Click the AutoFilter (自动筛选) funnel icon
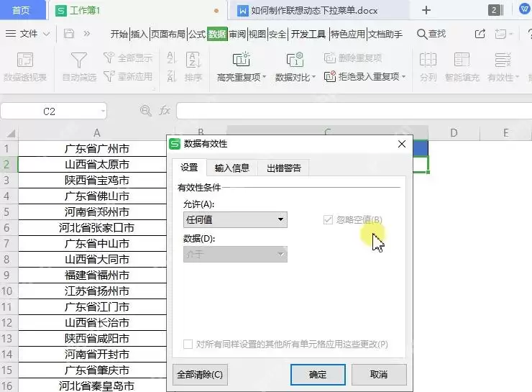The image size is (532, 392). point(78,60)
